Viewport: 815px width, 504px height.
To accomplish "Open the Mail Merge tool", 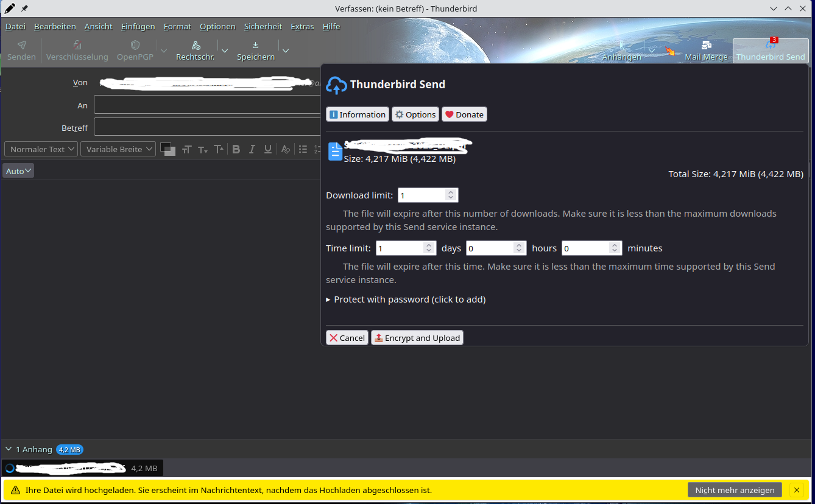I will click(706, 51).
